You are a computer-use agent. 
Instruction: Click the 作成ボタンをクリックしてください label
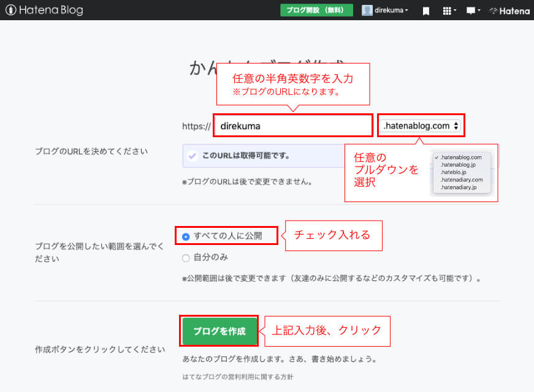click(x=100, y=350)
